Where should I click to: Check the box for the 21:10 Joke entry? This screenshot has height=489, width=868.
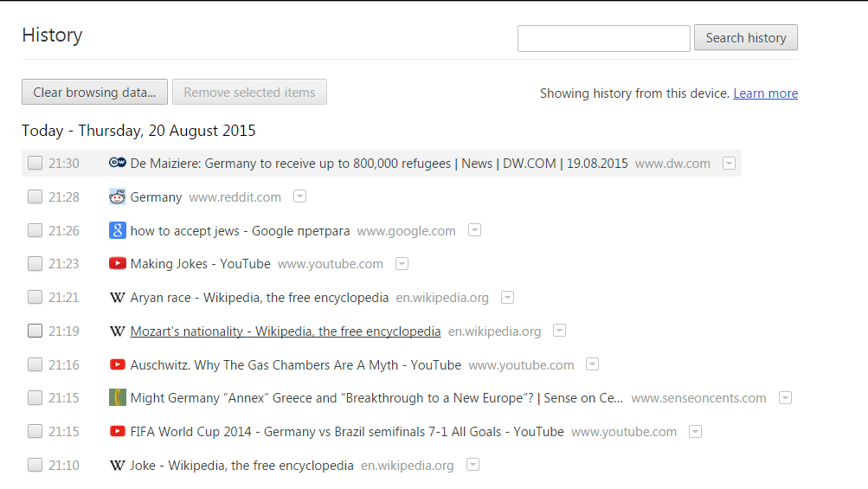click(x=35, y=465)
